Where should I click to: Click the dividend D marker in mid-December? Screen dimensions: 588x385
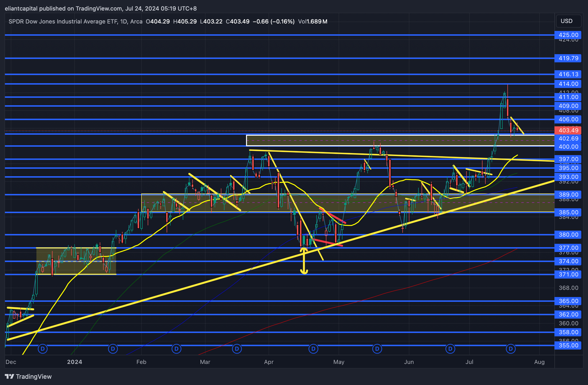coord(42,349)
